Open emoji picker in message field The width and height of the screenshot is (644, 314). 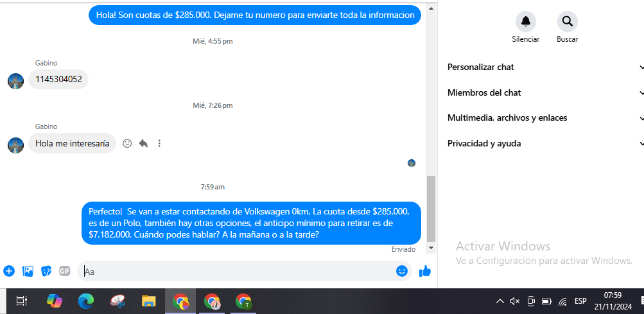tap(402, 271)
